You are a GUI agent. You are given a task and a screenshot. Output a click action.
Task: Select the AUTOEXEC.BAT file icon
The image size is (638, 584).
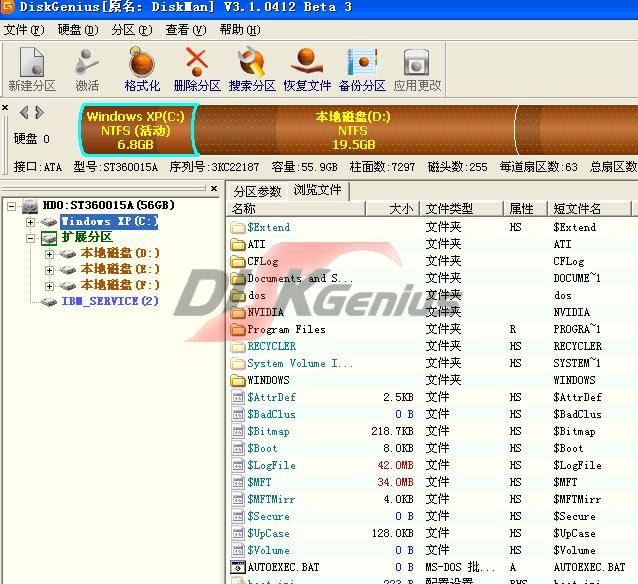238,567
